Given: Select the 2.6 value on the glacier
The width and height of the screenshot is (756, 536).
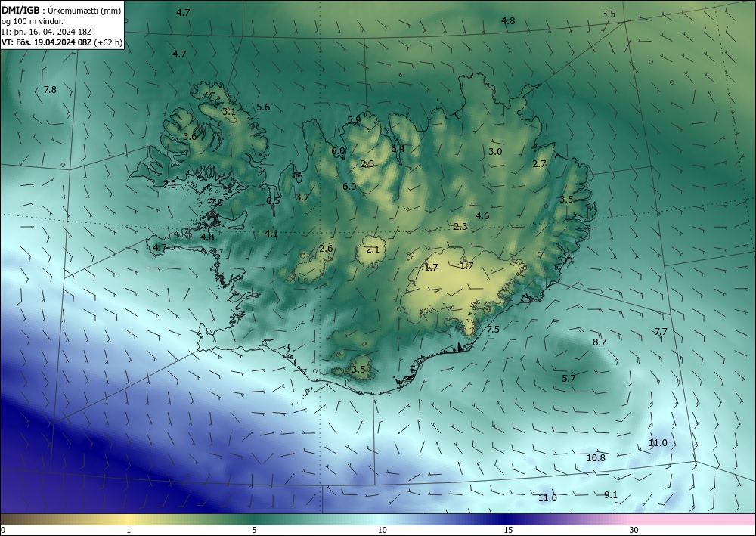Looking at the screenshot, I should coord(326,248).
